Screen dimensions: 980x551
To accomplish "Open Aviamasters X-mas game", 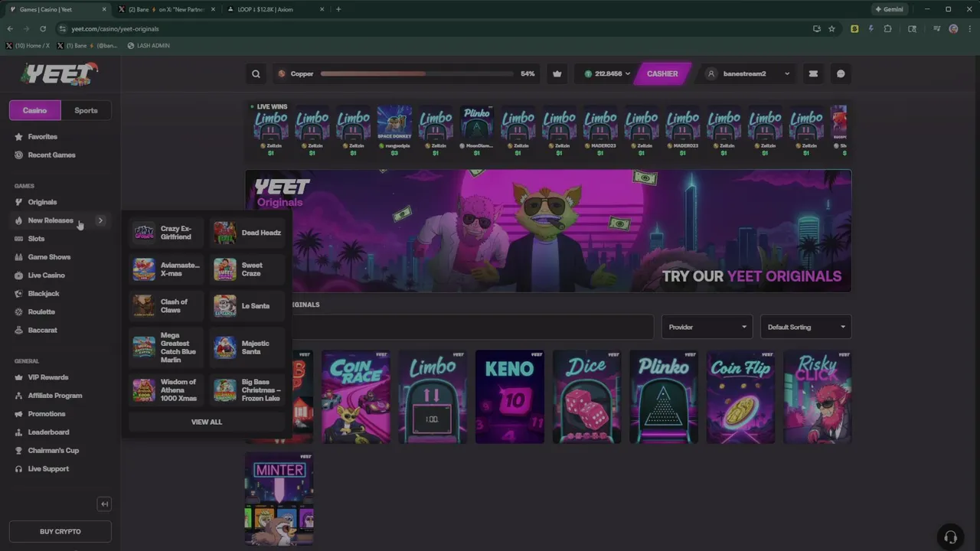I will coord(168,269).
